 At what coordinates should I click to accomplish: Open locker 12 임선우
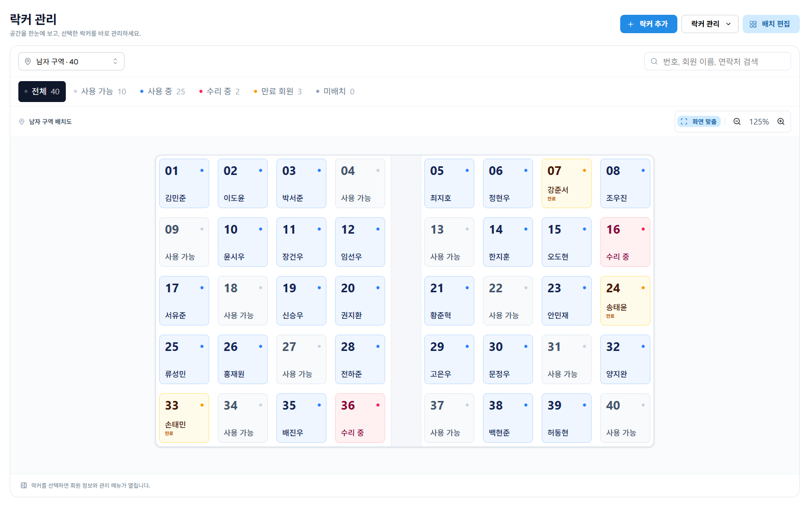point(360,242)
